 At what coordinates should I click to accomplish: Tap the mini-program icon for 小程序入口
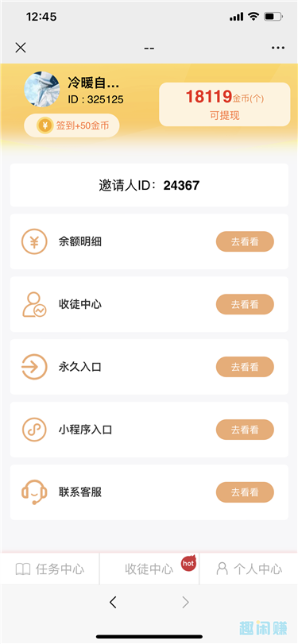(x=34, y=430)
